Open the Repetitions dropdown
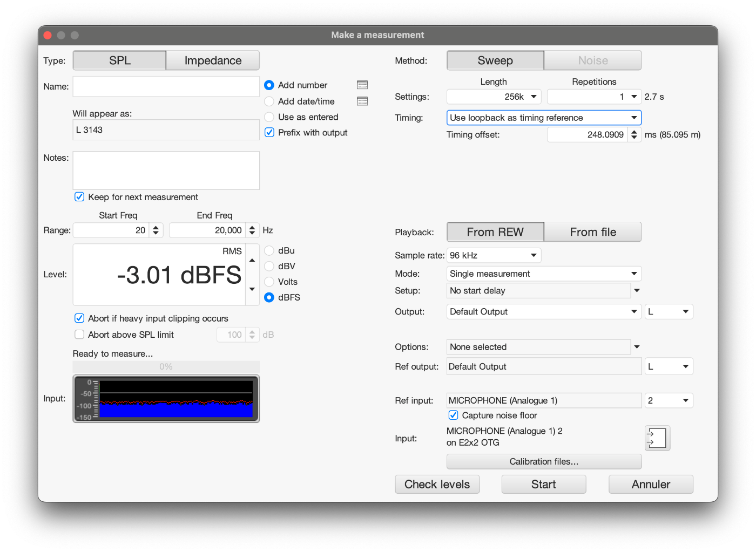The height and width of the screenshot is (552, 756). tap(594, 97)
